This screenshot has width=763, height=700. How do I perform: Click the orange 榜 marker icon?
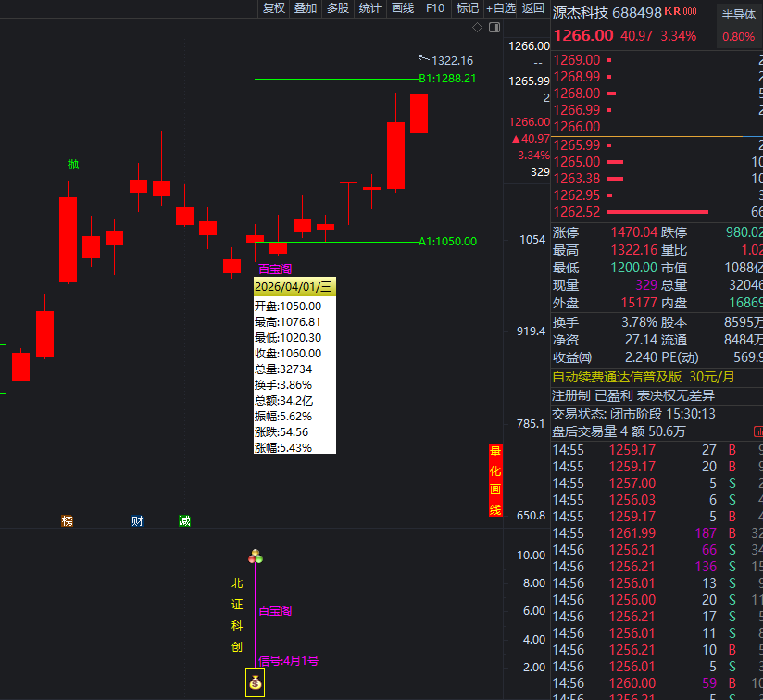pos(67,521)
